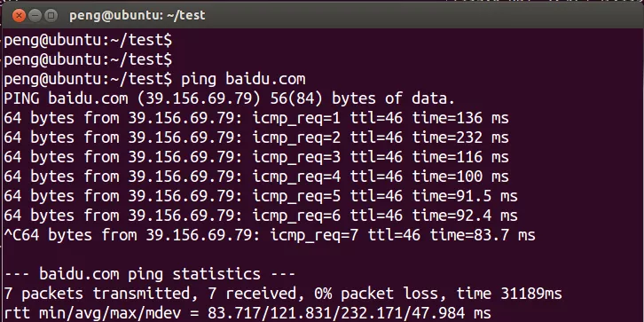Minimize the terminal window
The width and height of the screenshot is (644, 322).
35,16
